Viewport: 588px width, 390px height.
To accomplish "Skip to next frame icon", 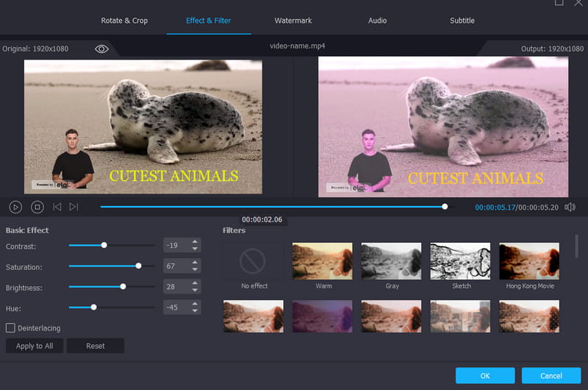I will 73,208.
